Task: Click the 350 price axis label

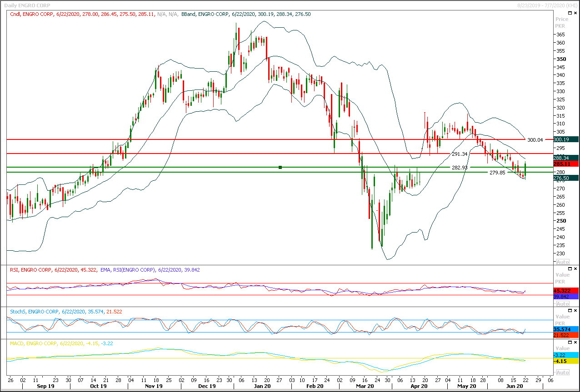Action: 561,59
